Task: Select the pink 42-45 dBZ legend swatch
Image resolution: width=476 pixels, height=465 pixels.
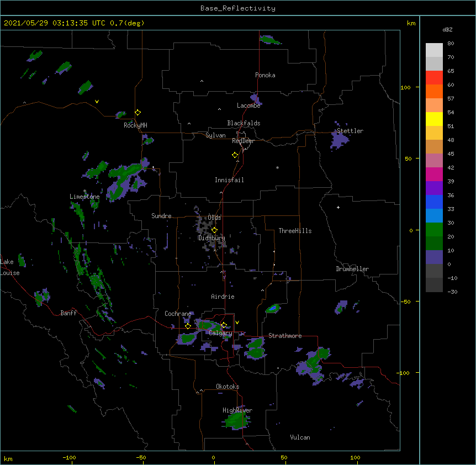Action: (434, 161)
